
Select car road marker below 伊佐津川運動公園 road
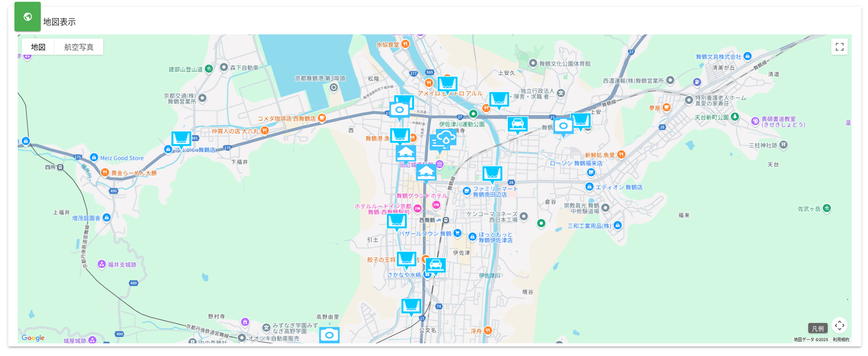(517, 123)
